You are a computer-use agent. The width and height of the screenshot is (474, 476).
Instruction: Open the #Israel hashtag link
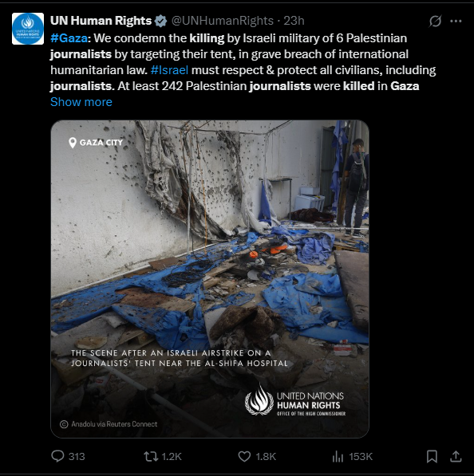[169, 70]
